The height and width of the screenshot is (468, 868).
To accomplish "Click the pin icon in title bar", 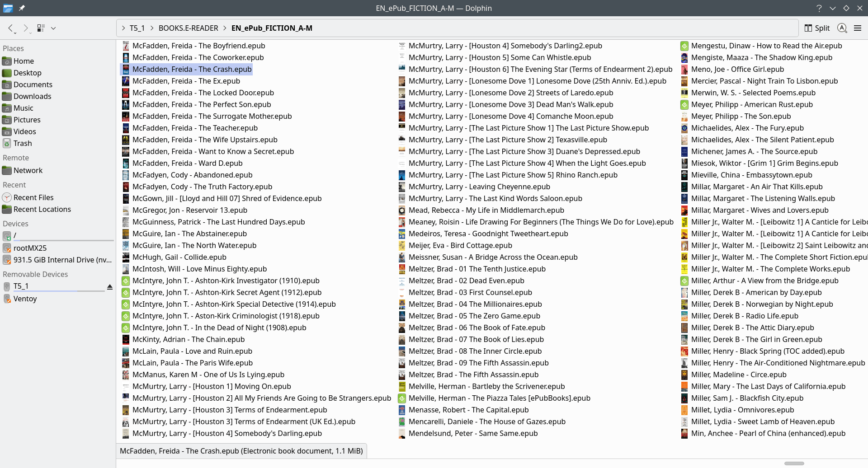I will click(x=22, y=8).
